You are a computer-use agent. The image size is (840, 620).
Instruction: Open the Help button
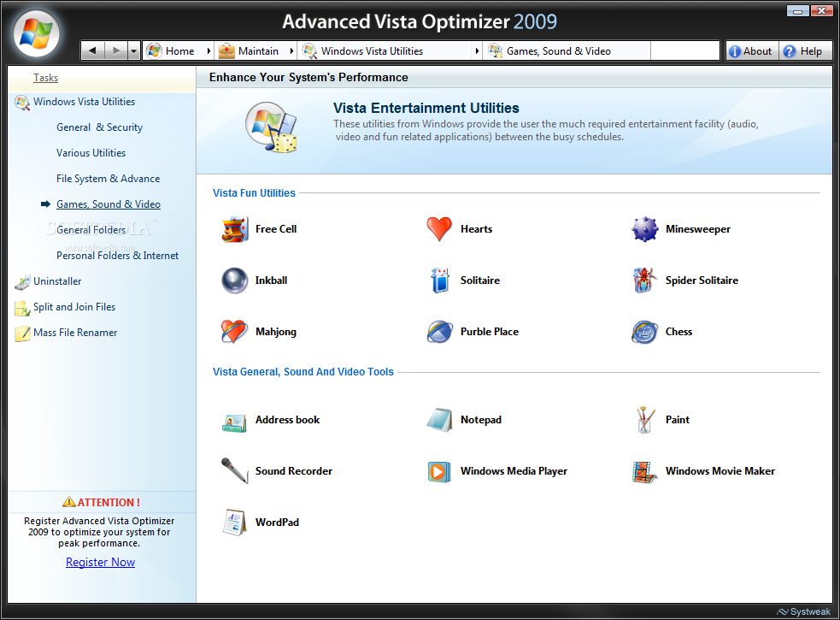pyautogui.click(x=805, y=51)
